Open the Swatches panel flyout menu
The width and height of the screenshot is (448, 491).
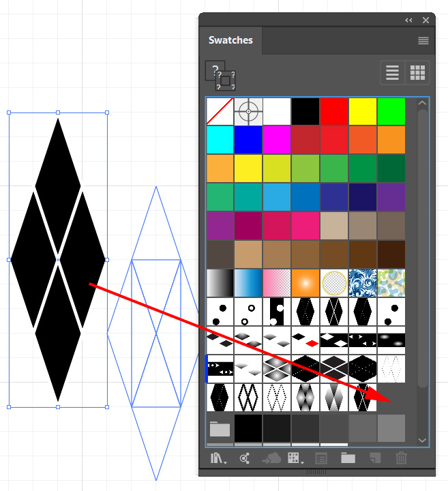coord(423,41)
